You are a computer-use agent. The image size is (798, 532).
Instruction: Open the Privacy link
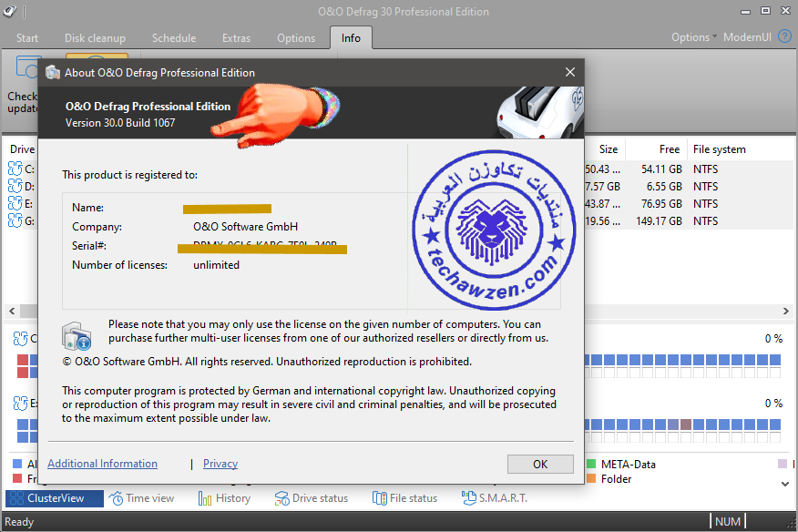click(220, 464)
